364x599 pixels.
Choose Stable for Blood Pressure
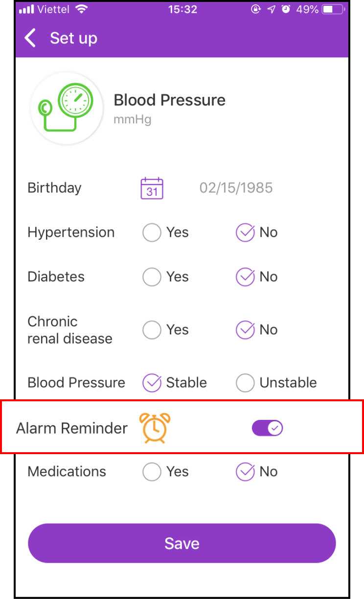point(152,383)
